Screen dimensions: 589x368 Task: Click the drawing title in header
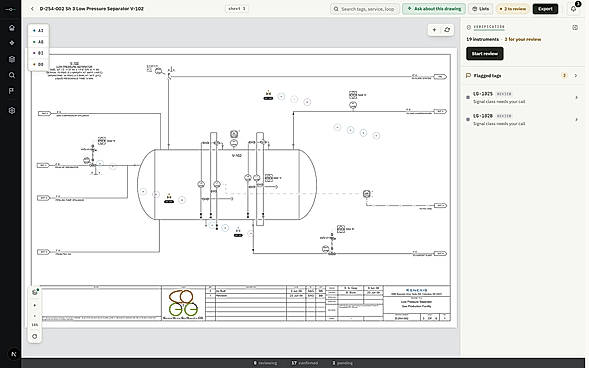point(92,9)
